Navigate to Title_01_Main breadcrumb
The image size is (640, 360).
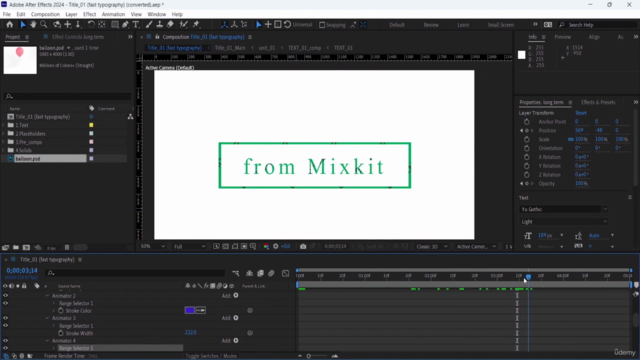pyautogui.click(x=230, y=48)
